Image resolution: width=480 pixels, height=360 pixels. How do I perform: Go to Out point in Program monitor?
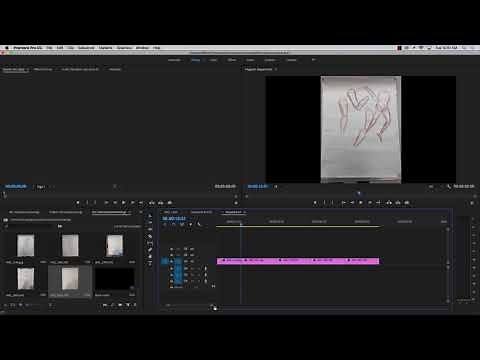click(x=378, y=203)
